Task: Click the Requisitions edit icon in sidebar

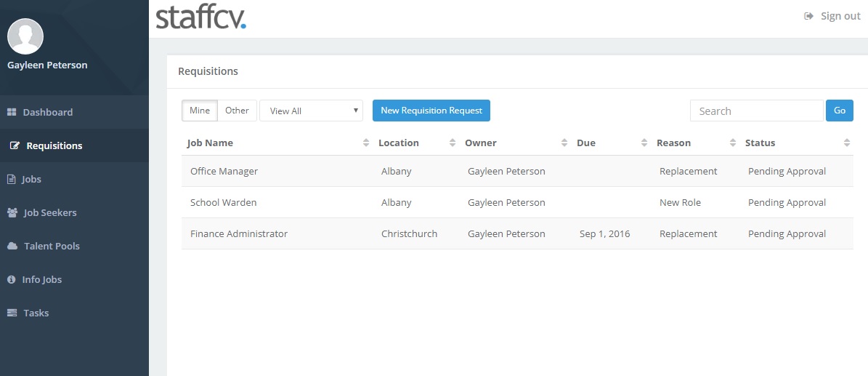Action: 15,146
